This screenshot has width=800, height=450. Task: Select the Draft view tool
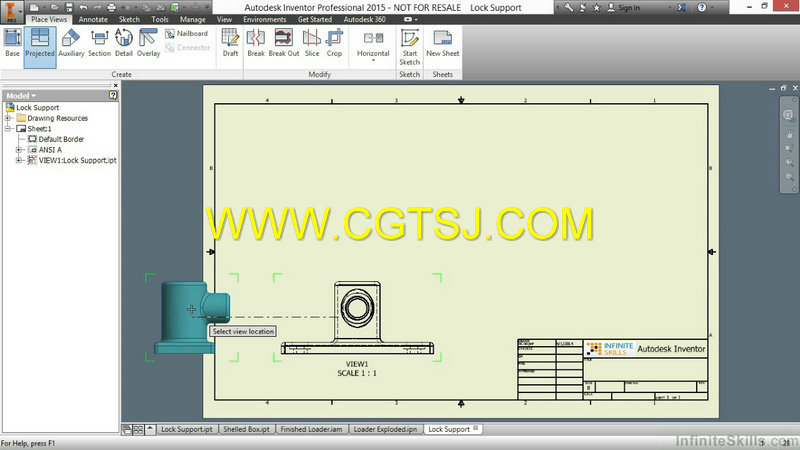click(230, 43)
